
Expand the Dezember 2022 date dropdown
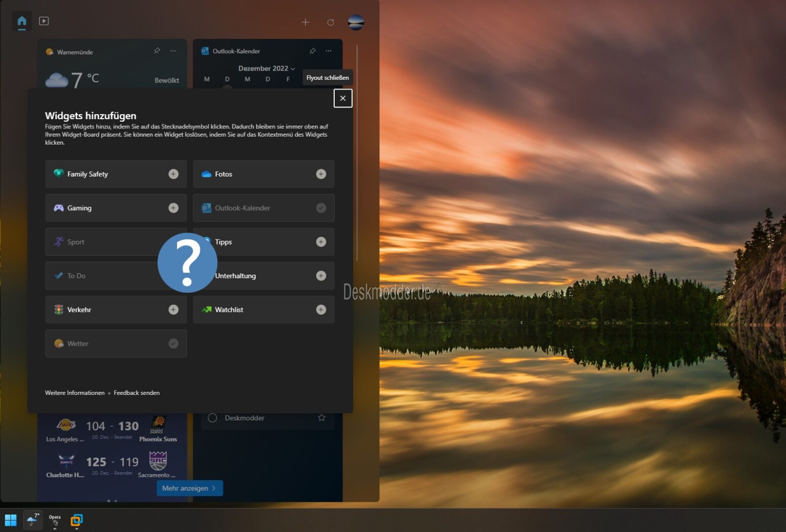[x=267, y=68]
